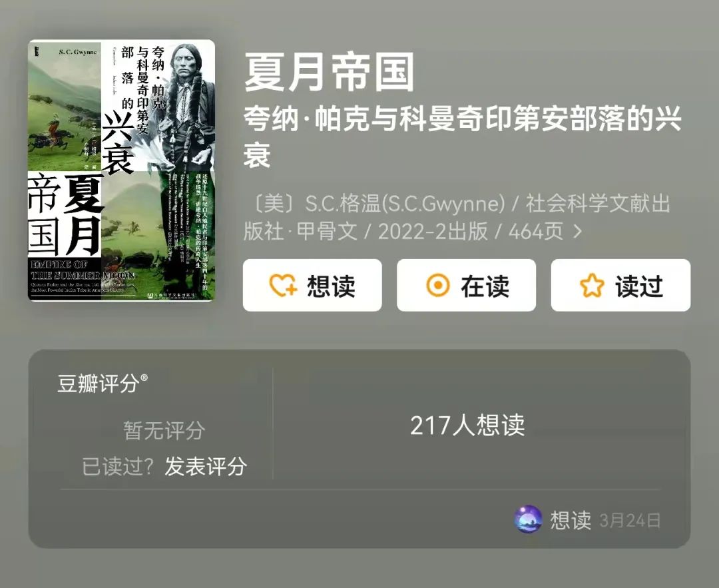The image size is (719, 588).
Task: Open author S.C.格温 publication info line
Action: pyautogui.click(x=457, y=217)
